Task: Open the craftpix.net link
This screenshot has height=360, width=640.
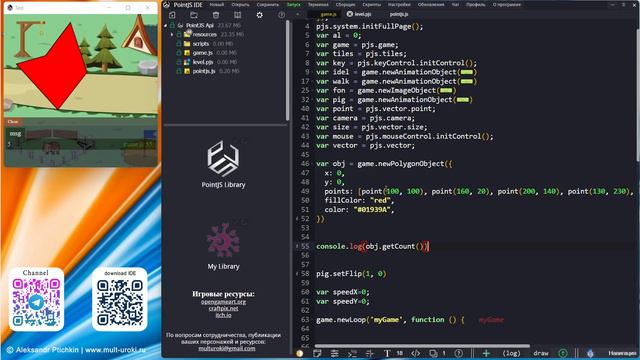Action: (x=223, y=308)
